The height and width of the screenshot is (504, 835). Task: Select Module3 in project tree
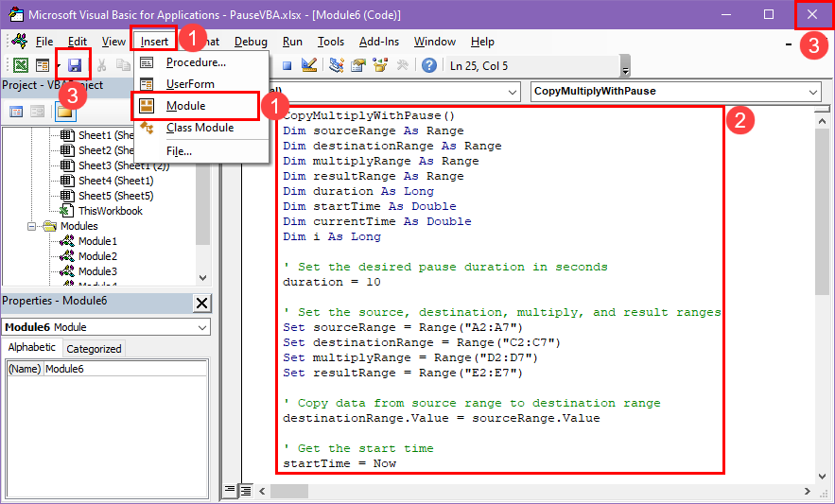(97, 271)
